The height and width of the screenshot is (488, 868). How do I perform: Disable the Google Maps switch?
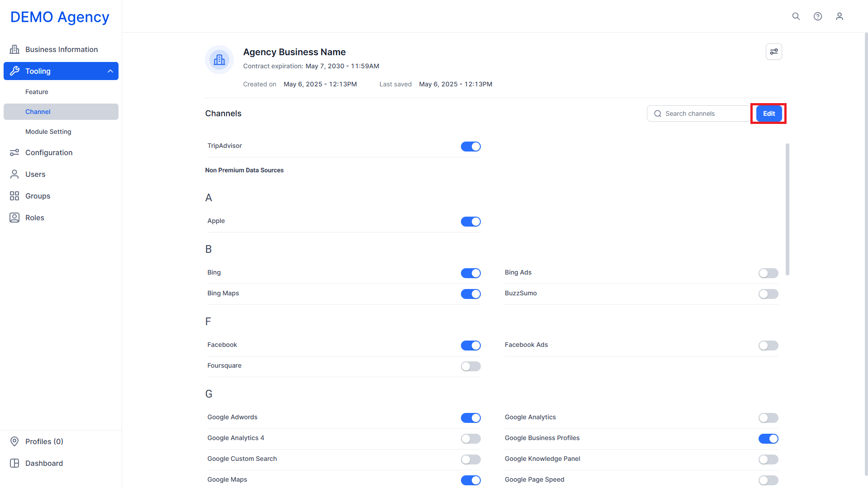tap(470, 480)
